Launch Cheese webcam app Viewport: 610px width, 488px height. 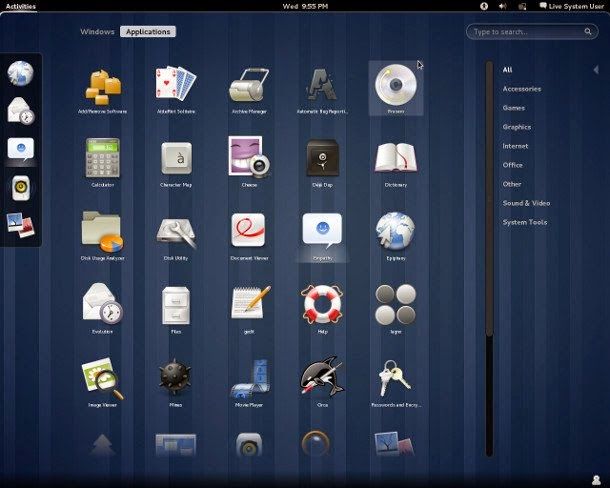click(249, 161)
